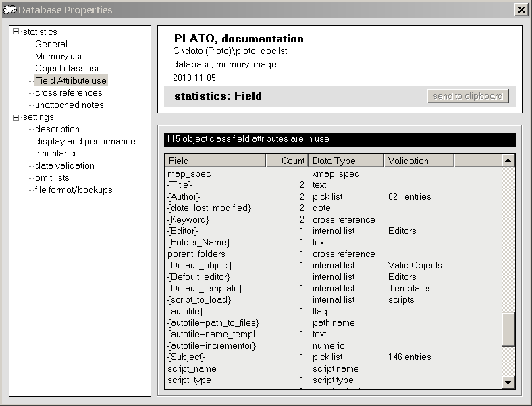The width and height of the screenshot is (532, 406).
Task: Open unattached notes page
Action: (x=69, y=105)
